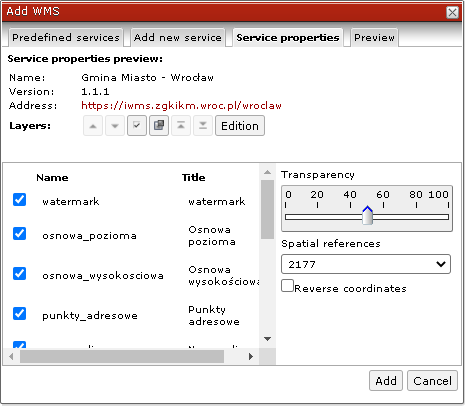Screen dimensions: 466x406
Task: Cancel the Add WMS dialog
Action: (x=432, y=381)
